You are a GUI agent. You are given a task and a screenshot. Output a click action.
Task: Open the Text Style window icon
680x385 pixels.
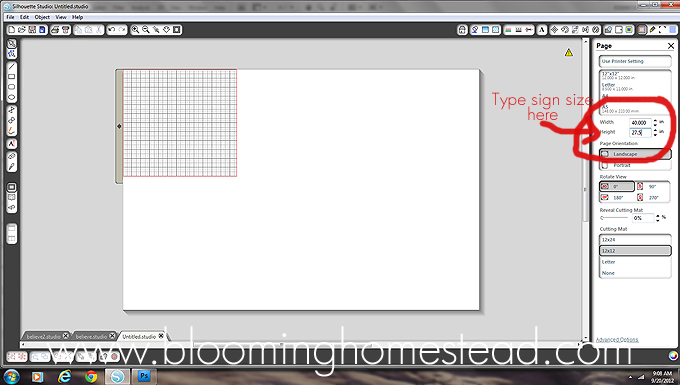point(542,29)
